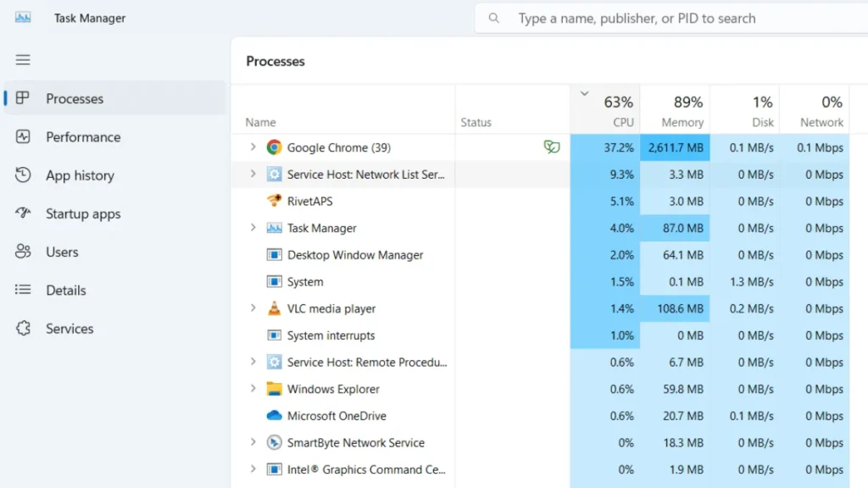Screen dimensions: 868x488
Task: Sort by the Memory 89% column header
Action: point(675,110)
